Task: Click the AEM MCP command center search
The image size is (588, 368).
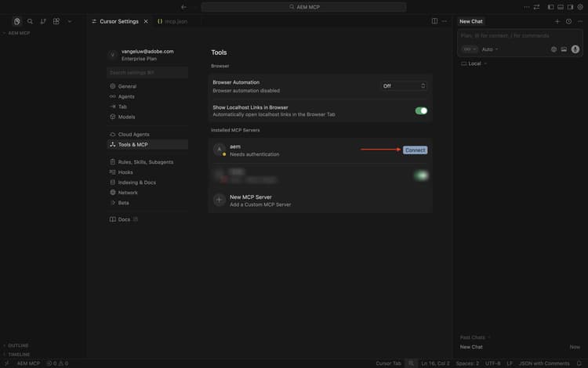Action: tap(303, 7)
